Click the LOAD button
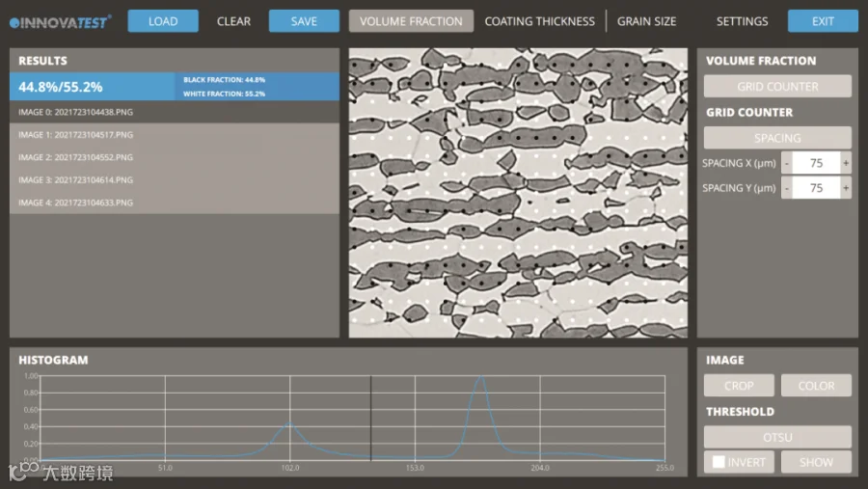 click(x=163, y=21)
